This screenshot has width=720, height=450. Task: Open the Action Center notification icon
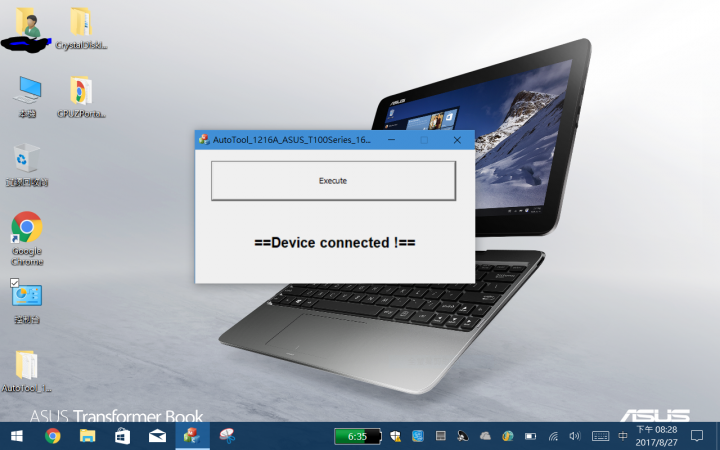pos(697,436)
